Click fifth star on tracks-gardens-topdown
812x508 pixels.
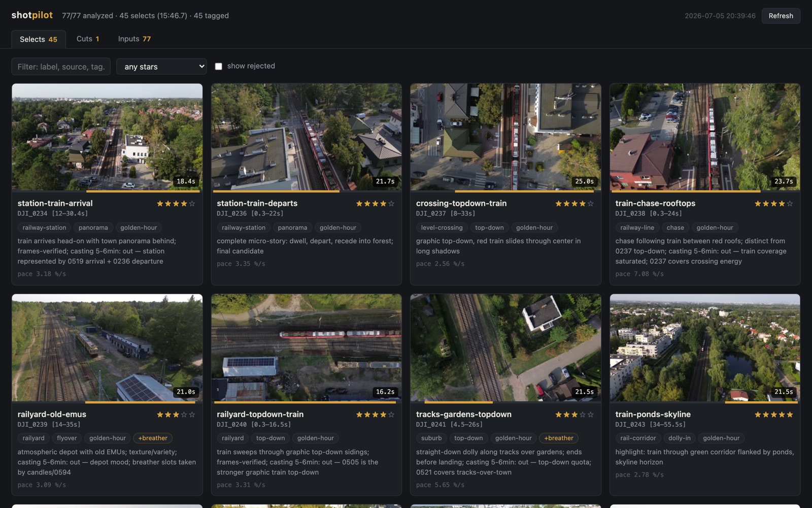[x=591, y=415]
